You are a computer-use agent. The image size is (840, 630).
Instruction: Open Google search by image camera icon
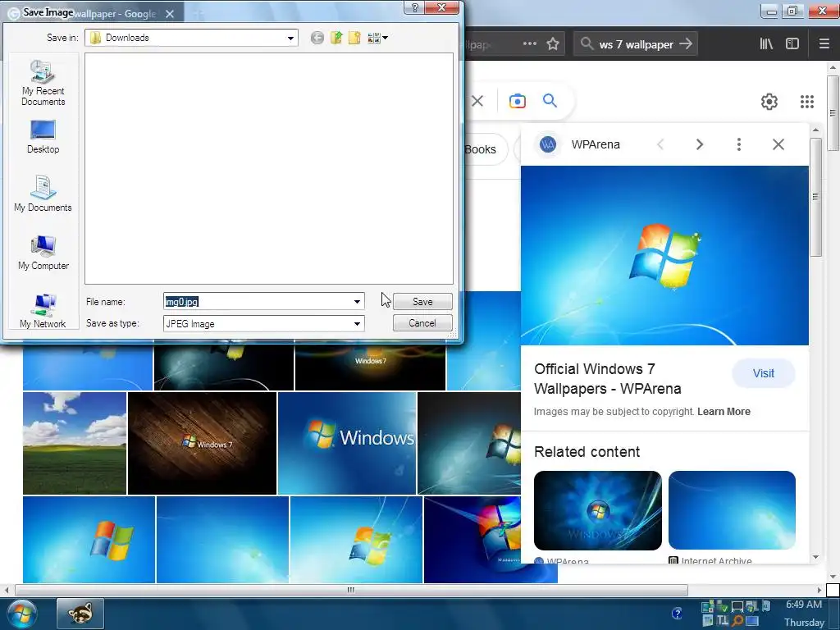tap(518, 101)
